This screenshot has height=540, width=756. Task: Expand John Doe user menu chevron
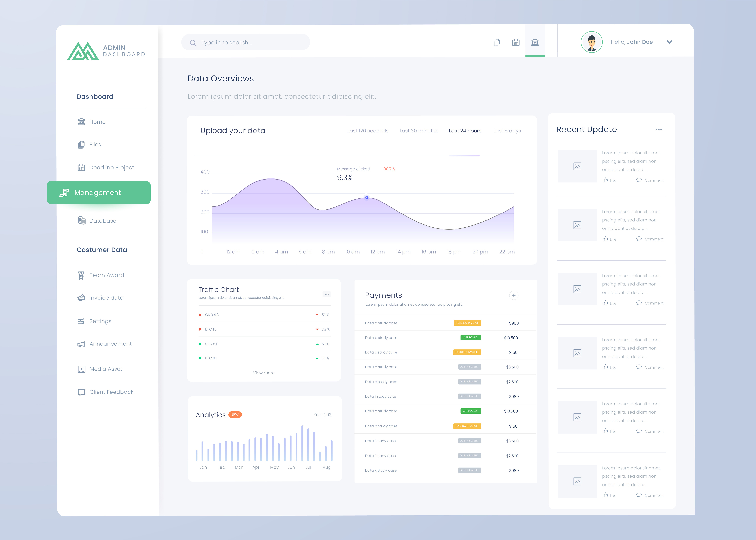[x=669, y=42]
